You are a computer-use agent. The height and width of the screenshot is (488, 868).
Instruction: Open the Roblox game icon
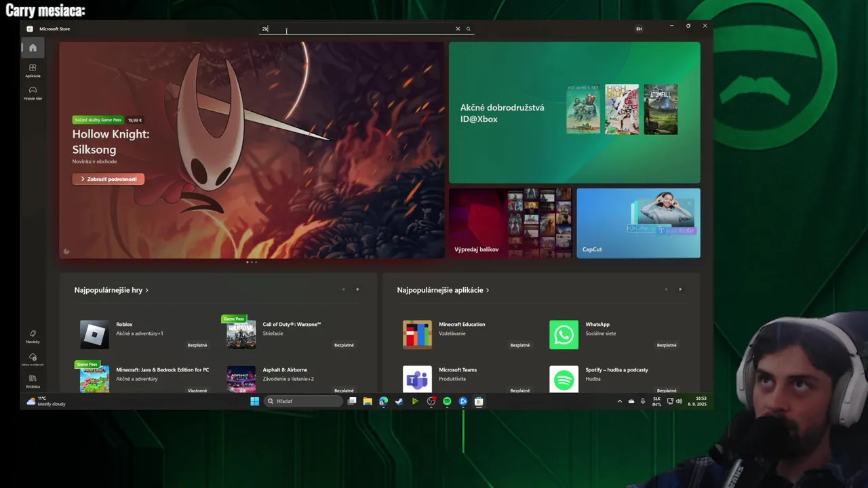(94, 335)
